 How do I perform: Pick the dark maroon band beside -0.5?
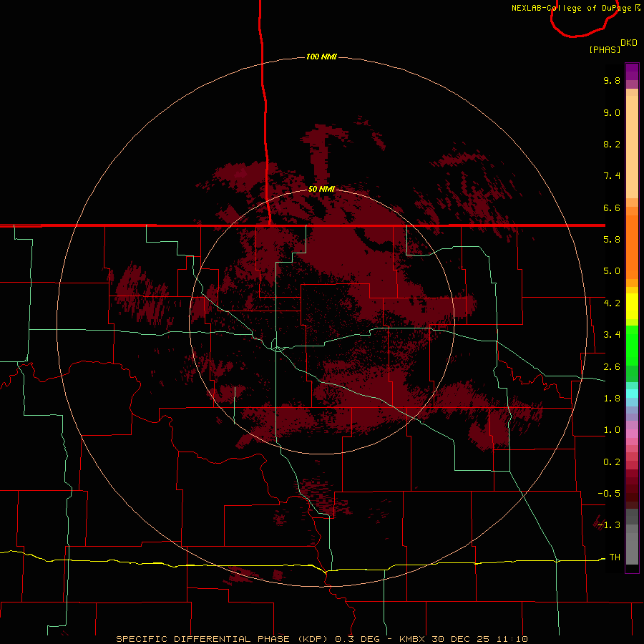click(x=632, y=493)
